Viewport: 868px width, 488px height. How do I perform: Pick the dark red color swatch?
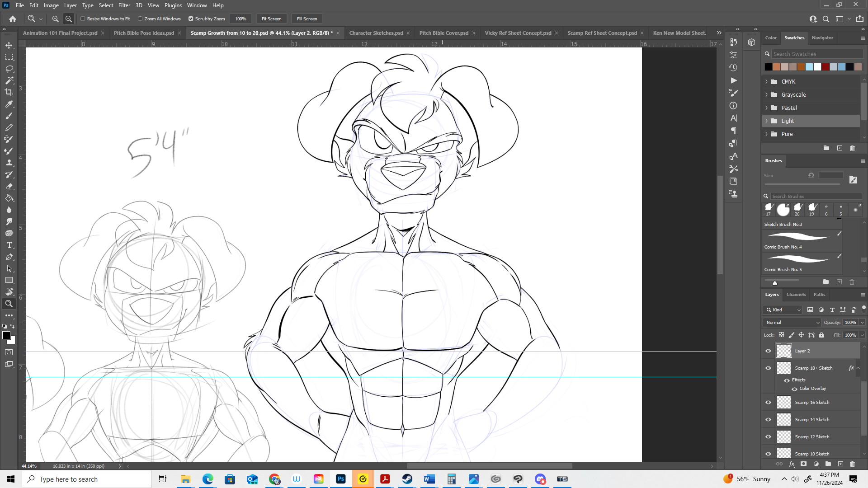click(x=826, y=67)
